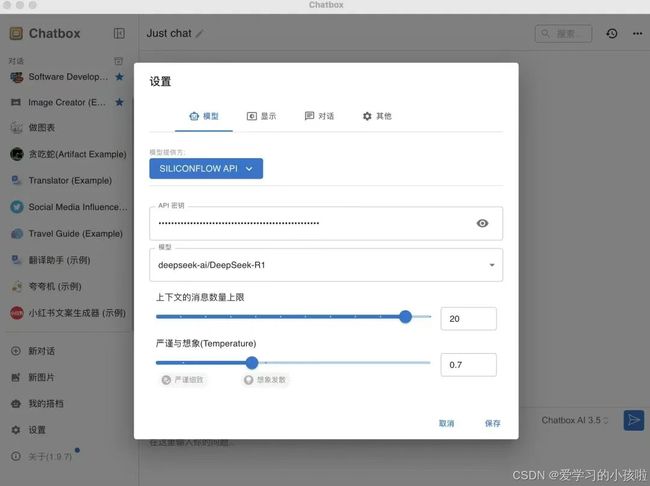Select the 想象发散 temperature preset chip

tap(265, 380)
